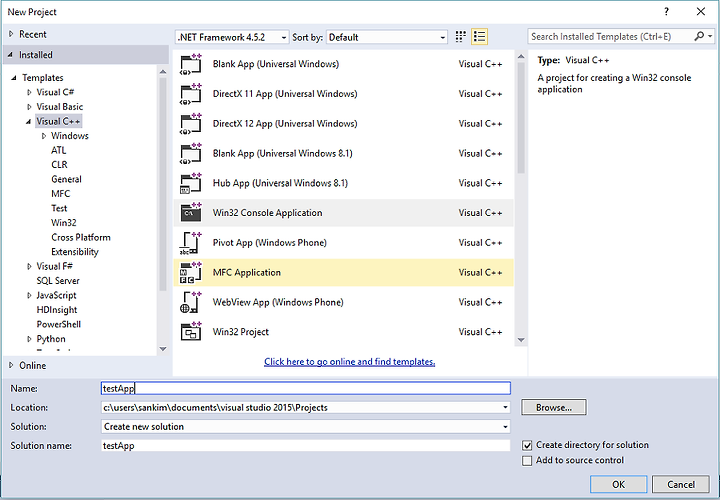Expand the JavaScript node arrow
The height and width of the screenshot is (500, 720).
[29, 296]
